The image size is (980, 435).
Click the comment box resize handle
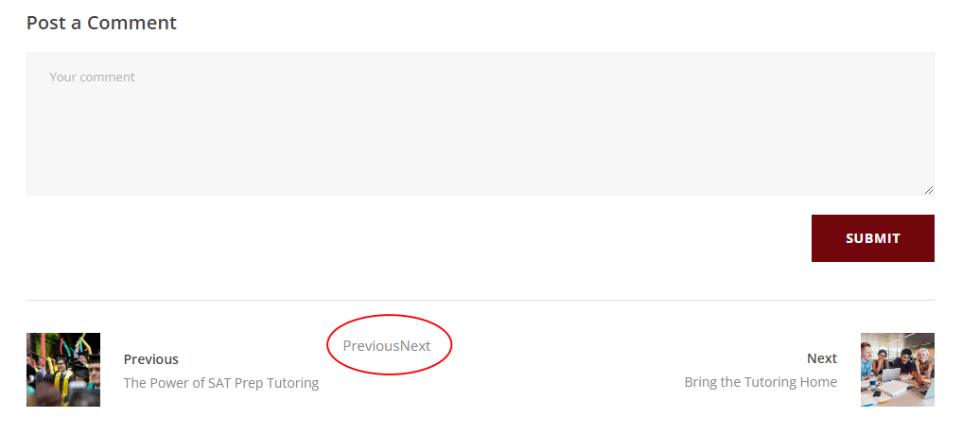pyautogui.click(x=929, y=190)
